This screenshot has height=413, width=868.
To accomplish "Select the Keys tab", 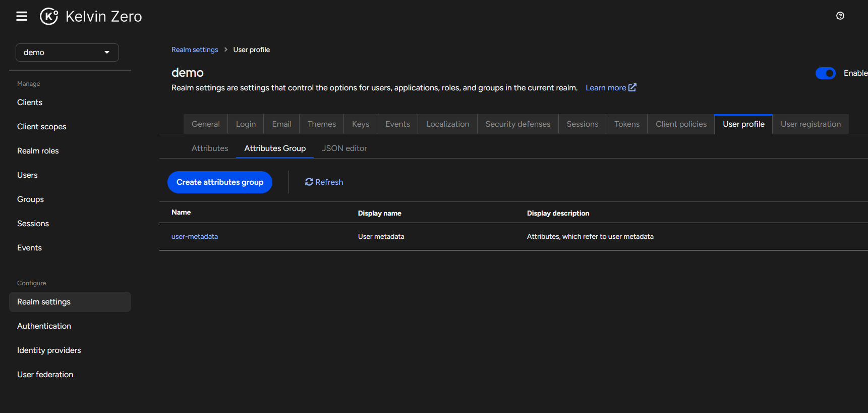I will click(361, 124).
